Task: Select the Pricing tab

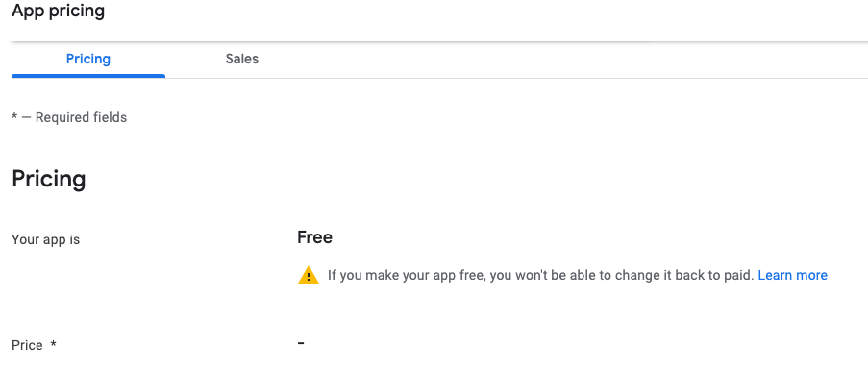Action: click(x=88, y=59)
